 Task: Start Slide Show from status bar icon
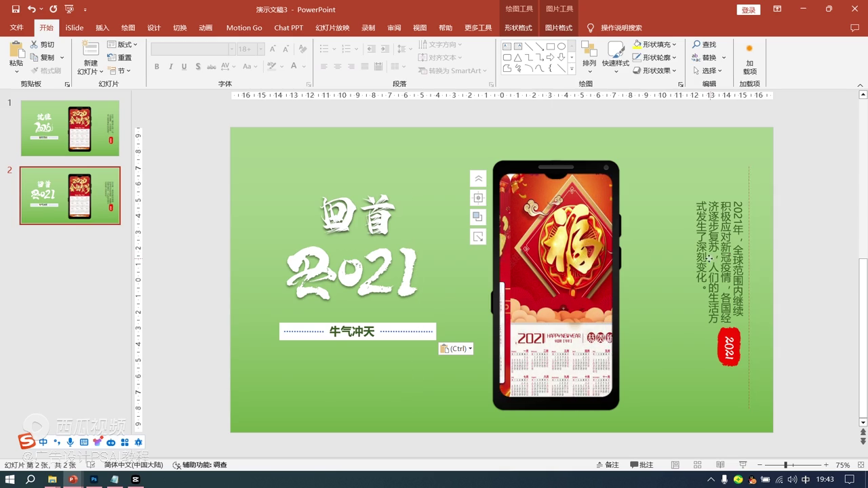point(743,465)
